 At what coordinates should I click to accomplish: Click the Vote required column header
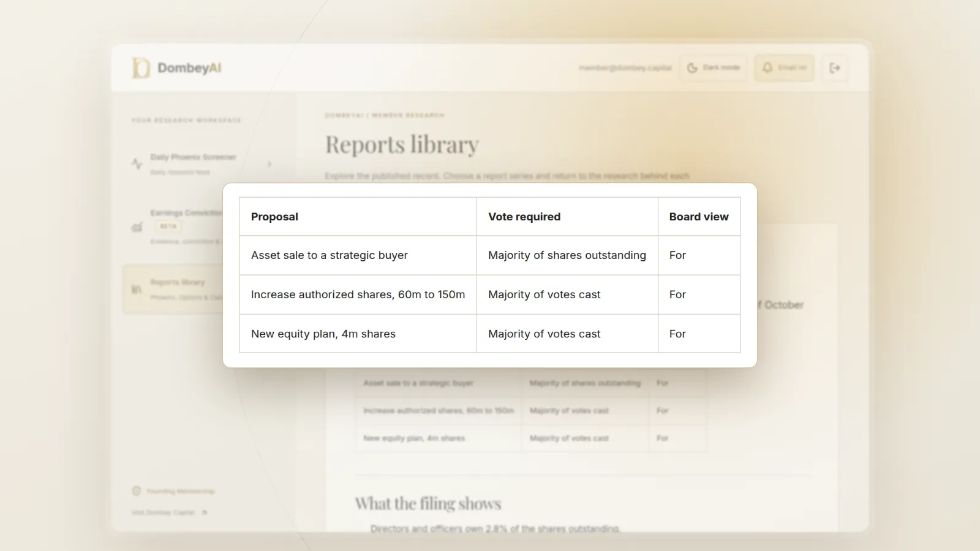click(x=567, y=217)
